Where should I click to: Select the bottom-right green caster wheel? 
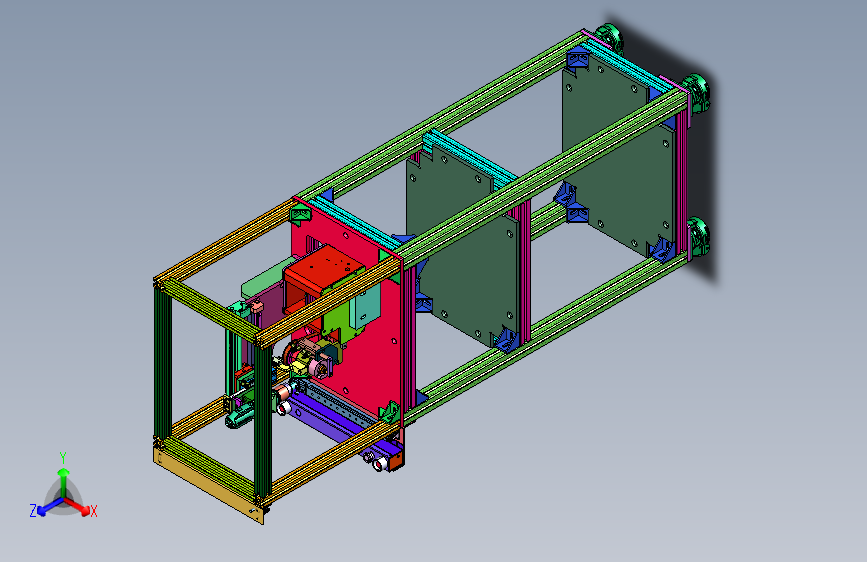coord(698,236)
